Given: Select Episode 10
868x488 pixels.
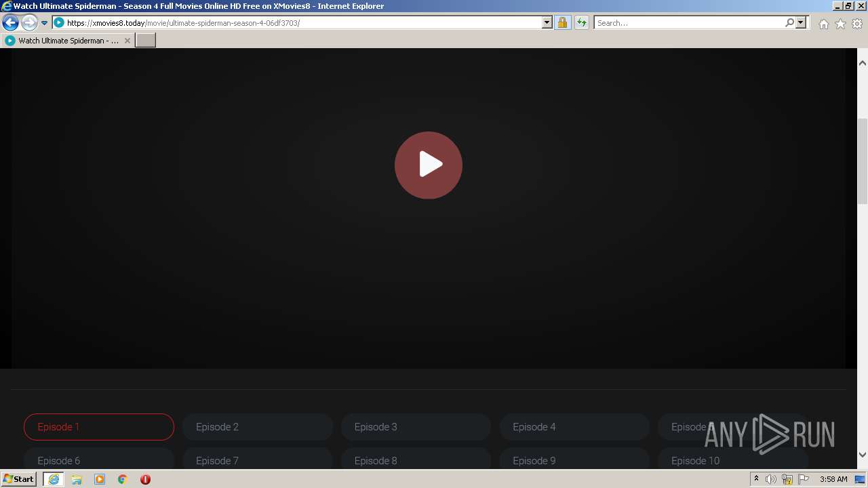Looking at the screenshot, I should click(733, 460).
